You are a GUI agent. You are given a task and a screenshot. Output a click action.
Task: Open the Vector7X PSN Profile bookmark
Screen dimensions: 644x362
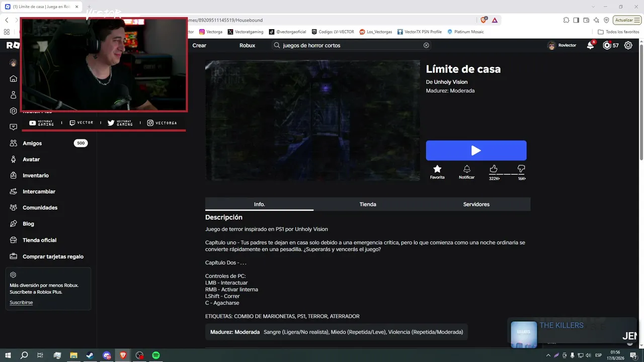tap(419, 32)
